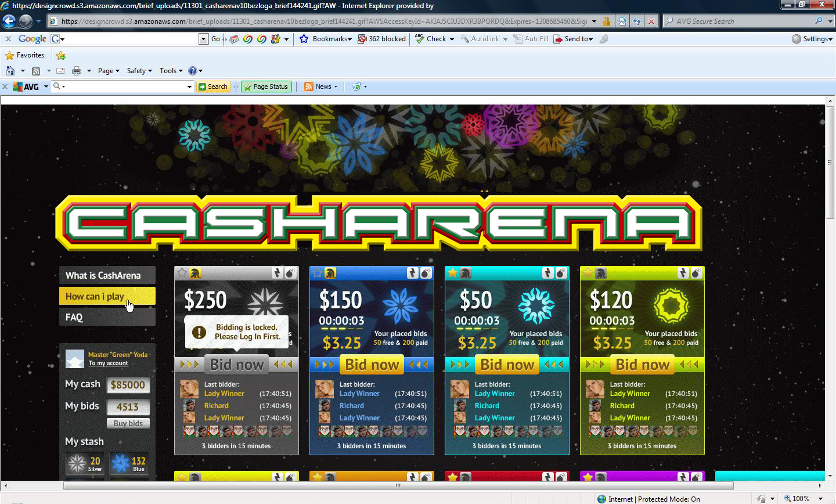Click lightning bolt icon on $120 auction card
This screenshot has height=504, width=836.
tap(683, 273)
